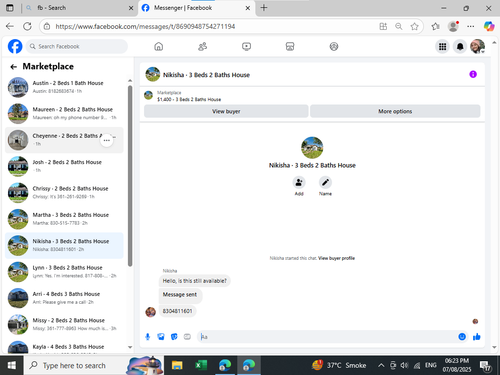Screen dimensions: 500x375
Task: Open the Watch video icon
Action: [x=246, y=46]
